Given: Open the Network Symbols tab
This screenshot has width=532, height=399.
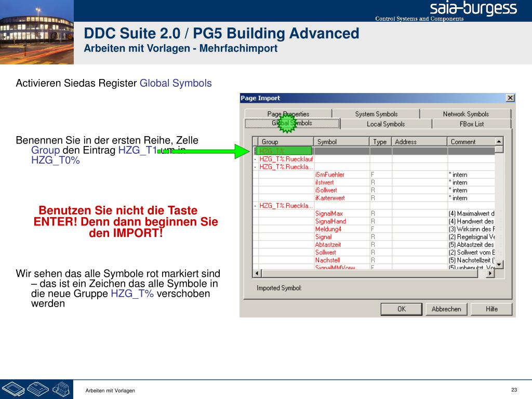Looking at the screenshot, I should (466, 114).
